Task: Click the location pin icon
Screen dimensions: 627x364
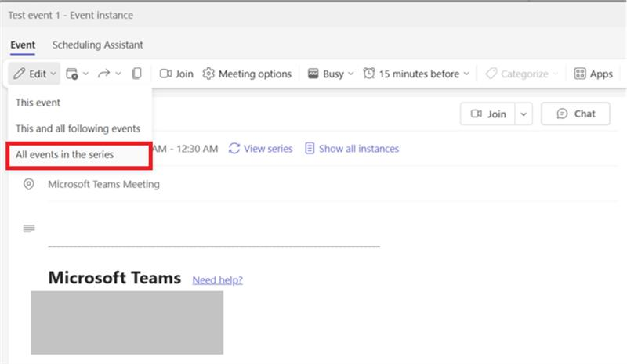Action: [29, 184]
